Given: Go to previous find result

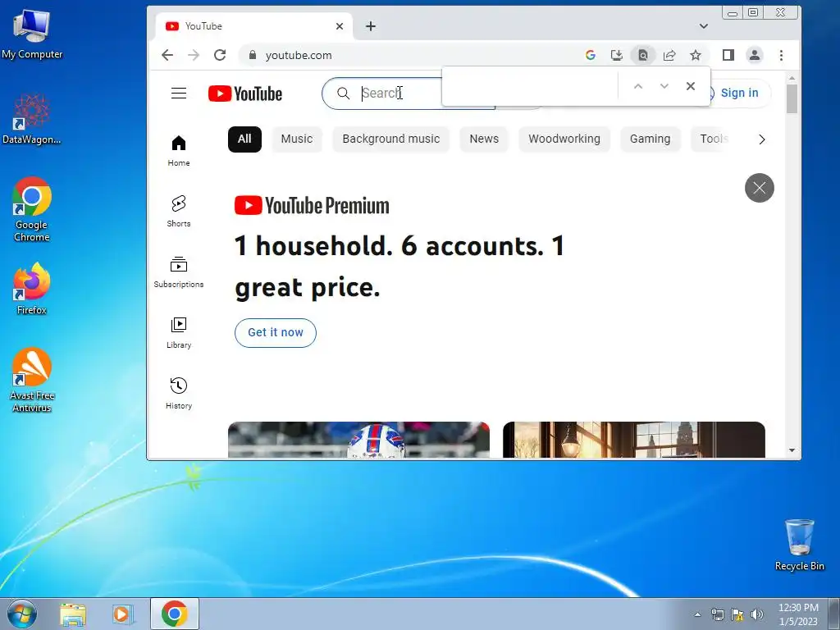Looking at the screenshot, I should (638, 86).
